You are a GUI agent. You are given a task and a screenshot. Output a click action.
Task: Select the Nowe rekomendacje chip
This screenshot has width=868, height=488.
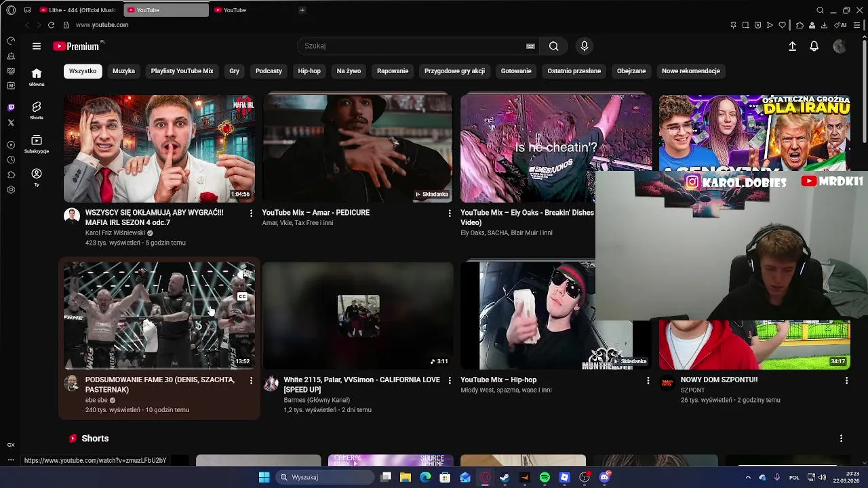tap(691, 71)
